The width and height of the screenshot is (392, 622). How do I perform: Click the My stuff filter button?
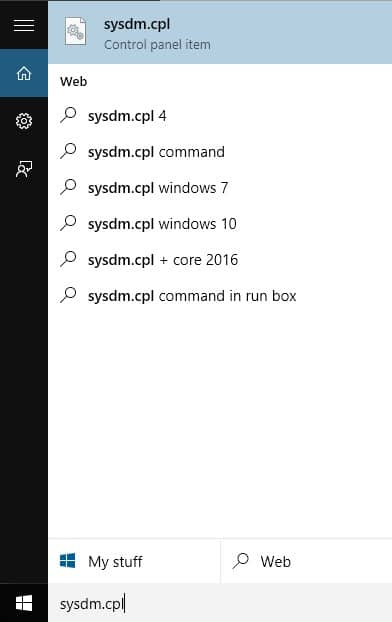(x=134, y=561)
